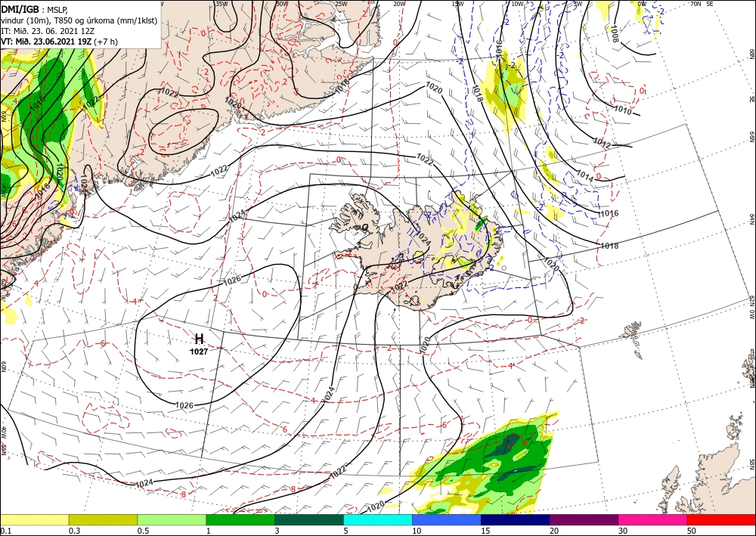Click the 1008 isobar label
This screenshot has height=536, width=756.
tap(614, 33)
